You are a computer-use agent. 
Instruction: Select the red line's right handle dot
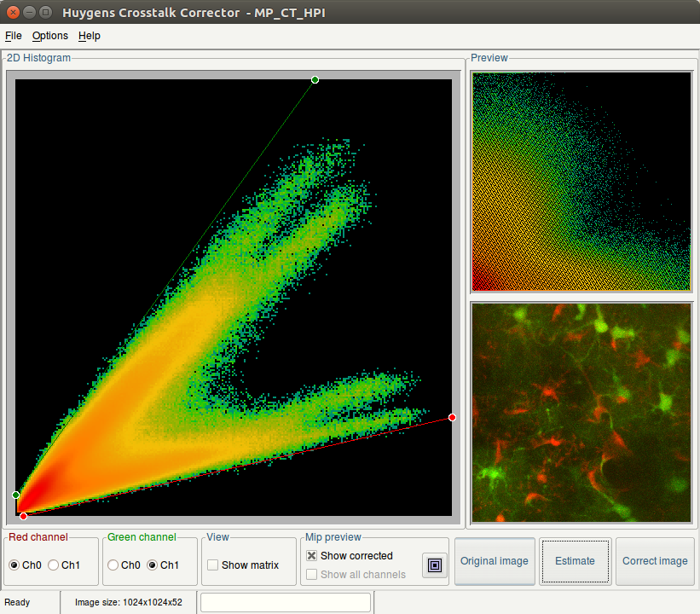tap(452, 417)
